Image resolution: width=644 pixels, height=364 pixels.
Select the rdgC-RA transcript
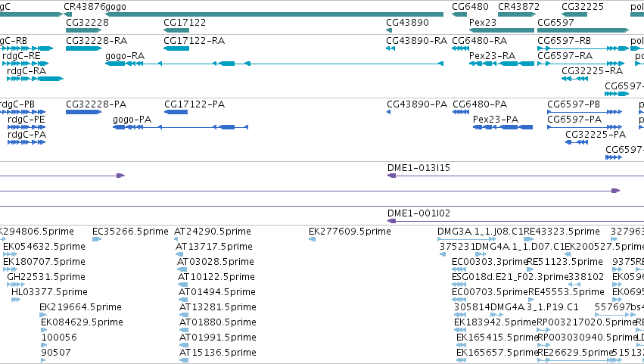click(x=35, y=79)
